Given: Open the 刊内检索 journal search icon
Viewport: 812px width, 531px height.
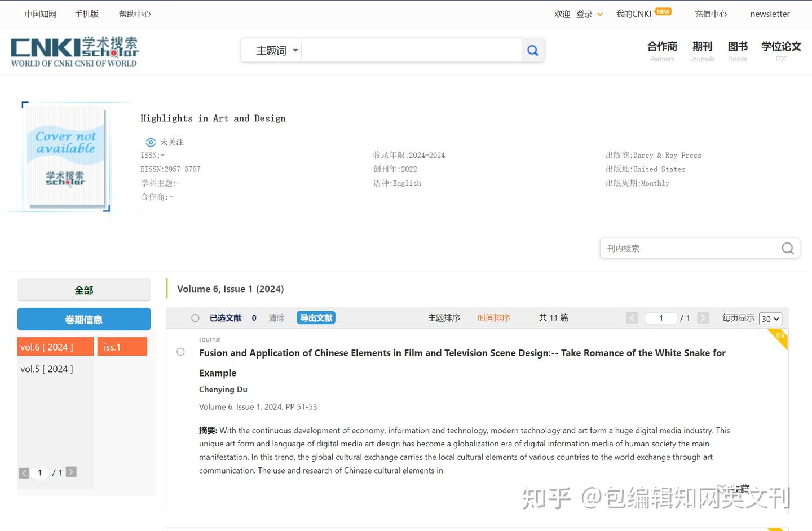Looking at the screenshot, I should 787,248.
